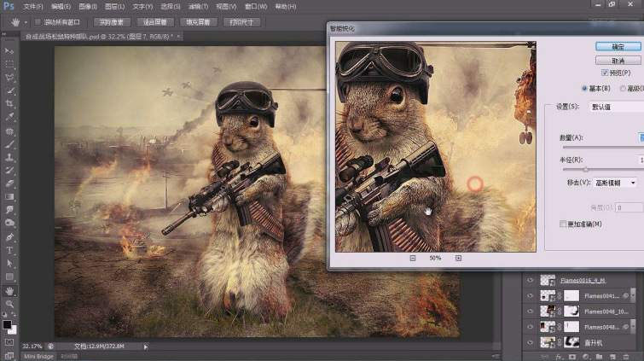This screenshot has width=644, height=361.
Task: Select the Clone Stamp tool
Action: point(9,157)
